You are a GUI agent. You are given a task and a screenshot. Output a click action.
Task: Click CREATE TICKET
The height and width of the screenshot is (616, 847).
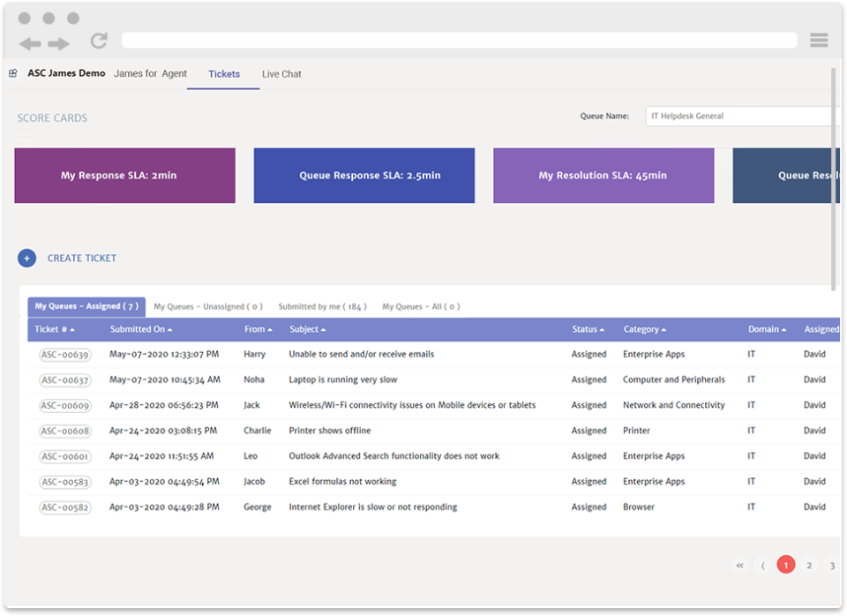81,258
